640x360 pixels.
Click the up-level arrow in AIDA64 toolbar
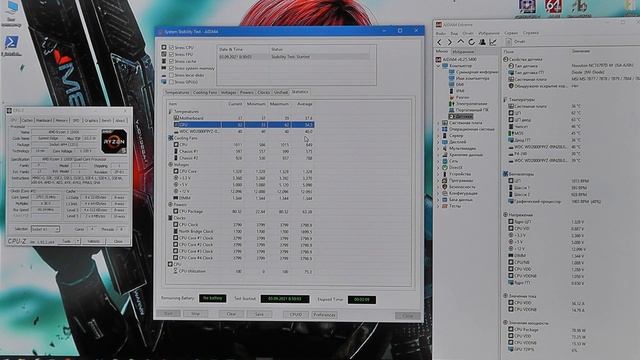point(460,42)
